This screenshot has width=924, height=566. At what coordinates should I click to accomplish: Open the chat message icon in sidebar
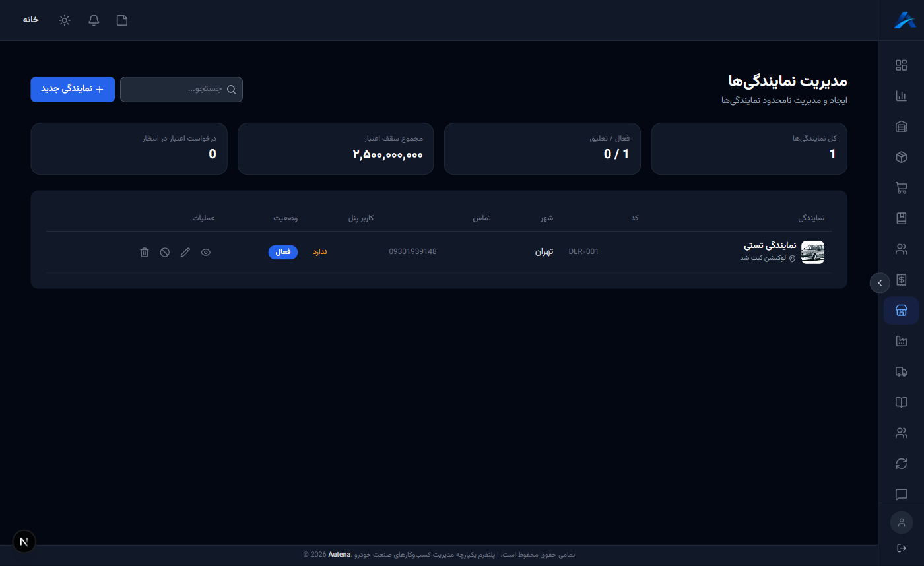(901, 495)
